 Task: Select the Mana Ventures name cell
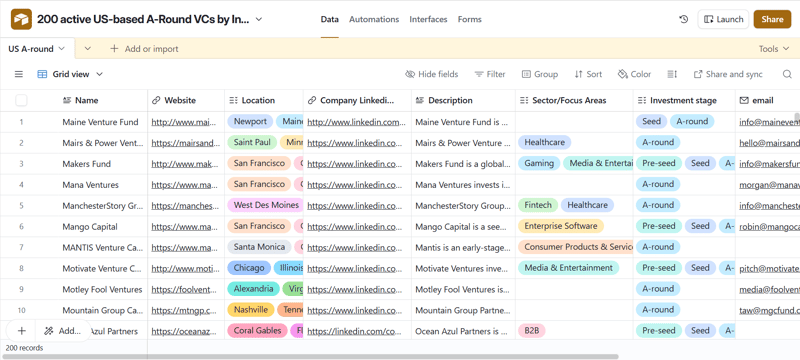(90, 185)
